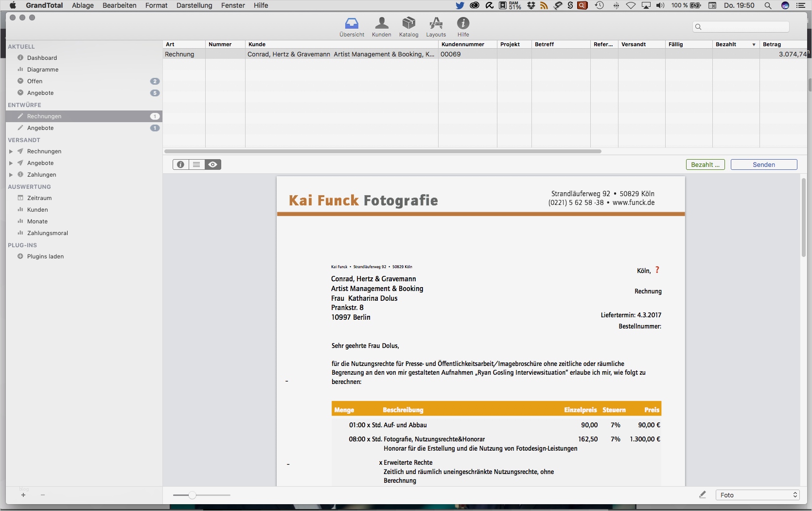
Task: Open the Fenster menu
Action: 233,5
